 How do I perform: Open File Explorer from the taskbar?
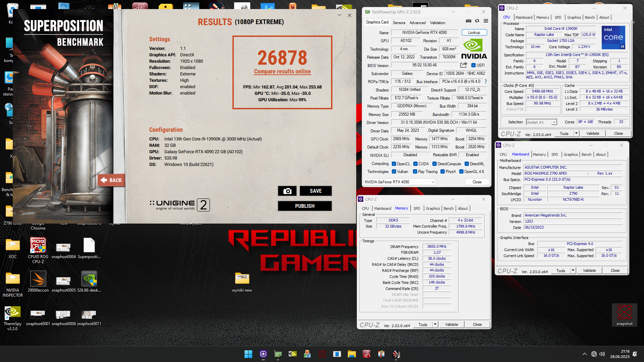click(x=352, y=354)
